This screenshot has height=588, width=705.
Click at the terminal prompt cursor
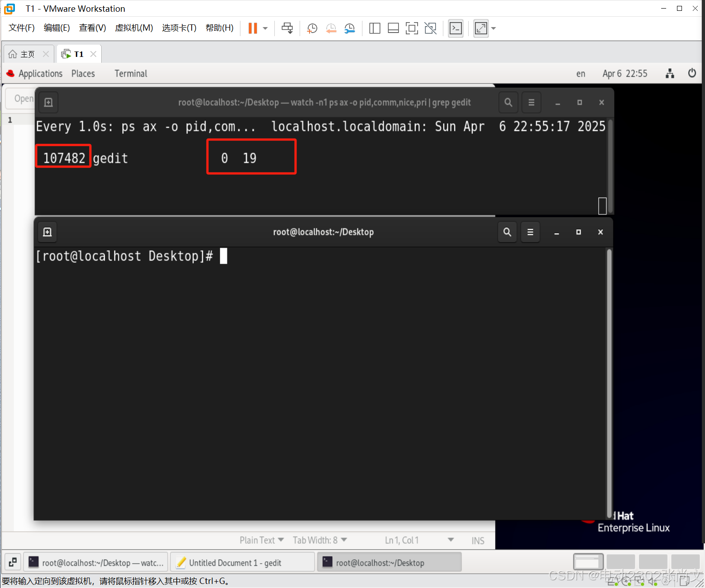coord(223,256)
